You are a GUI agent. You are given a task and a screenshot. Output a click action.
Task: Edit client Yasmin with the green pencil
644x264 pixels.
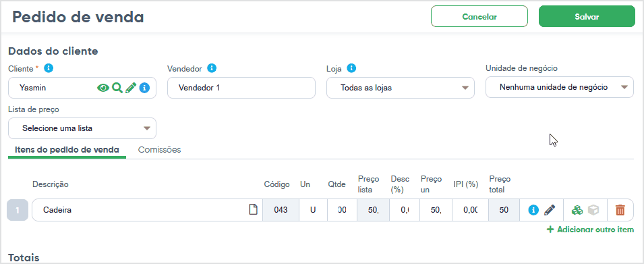(x=131, y=88)
